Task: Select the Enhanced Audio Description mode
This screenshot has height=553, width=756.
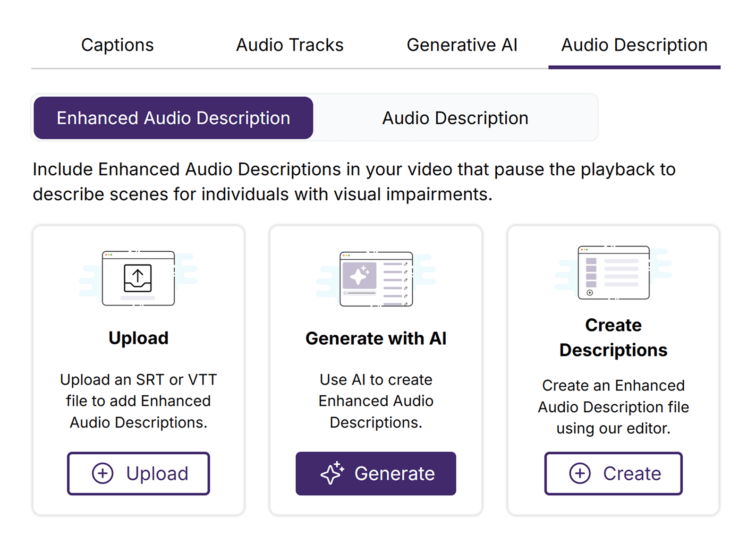Action: point(173,118)
